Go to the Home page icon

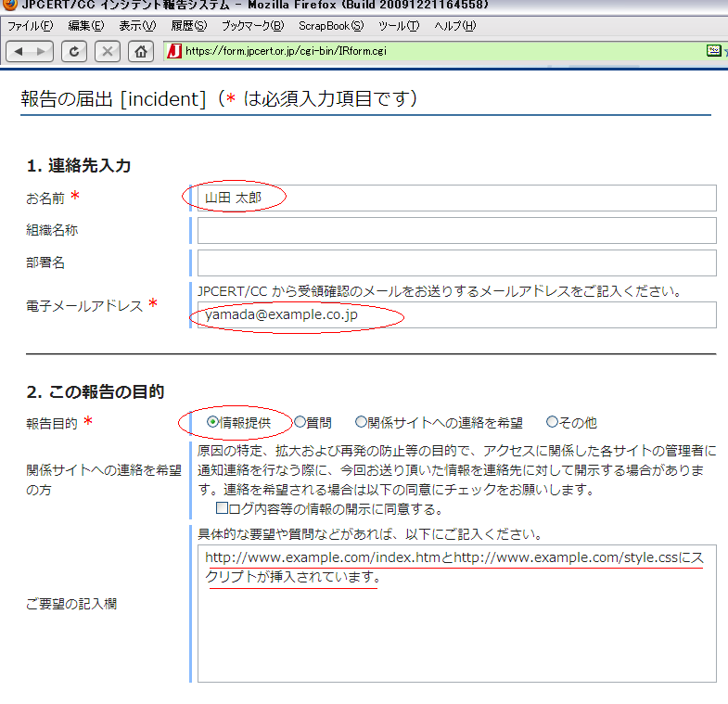[141, 51]
